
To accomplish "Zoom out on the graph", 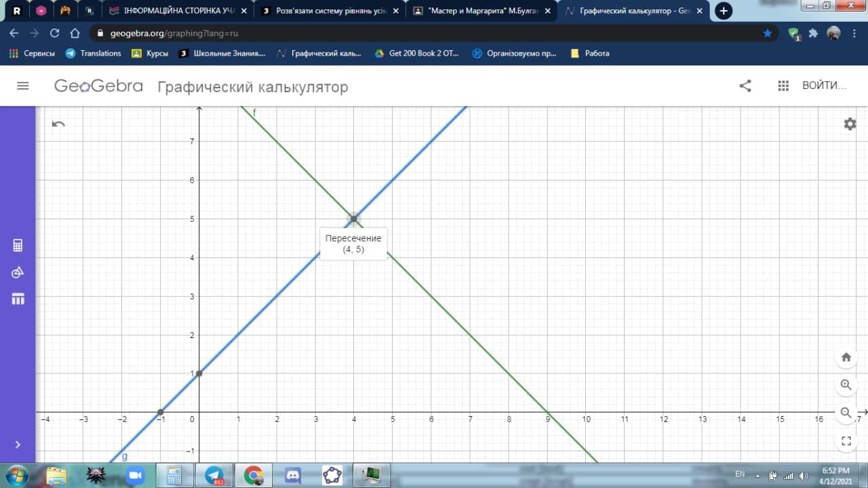I will [x=846, y=413].
